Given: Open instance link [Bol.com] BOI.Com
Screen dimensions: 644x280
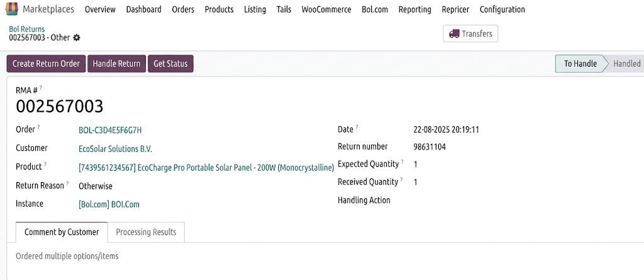Looking at the screenshot, I should click(109, 204).
